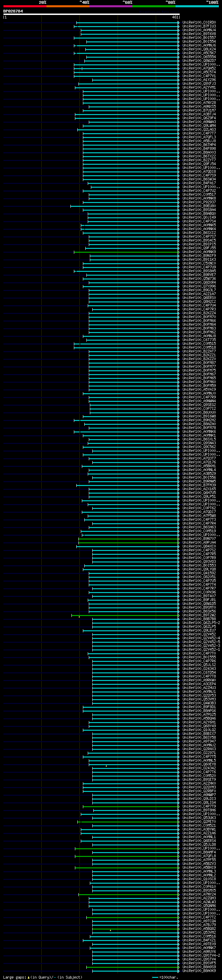This screenshot has width=222, height=980.
Task: Select the UniRef100_A5BJJ8 entry
Action: click(199, 141)
